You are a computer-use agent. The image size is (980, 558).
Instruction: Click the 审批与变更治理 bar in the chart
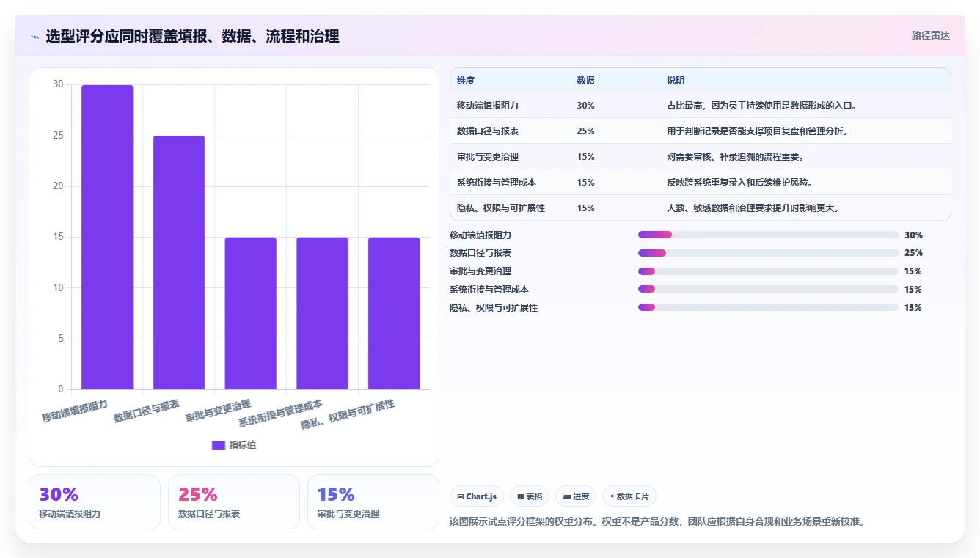coord(250,313)
